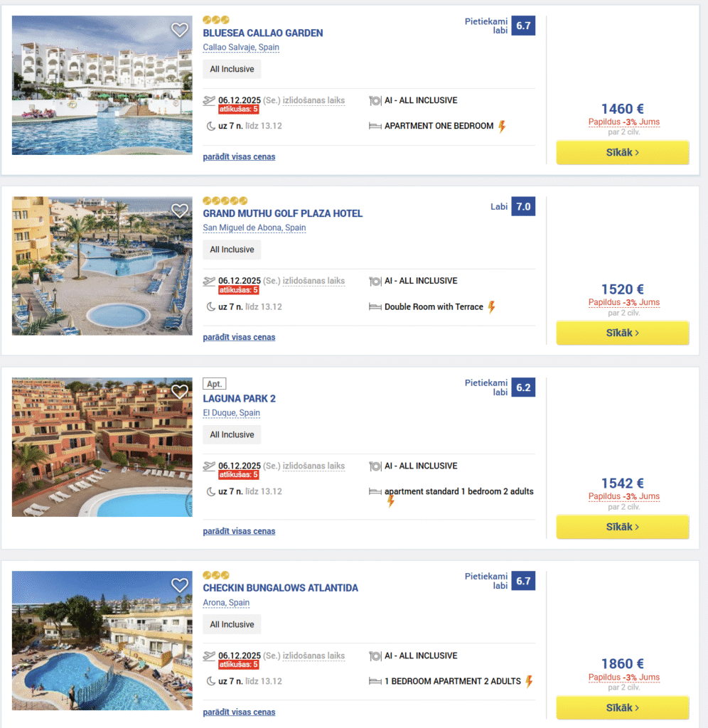Click the lightning bolt beside APARTMENT ONE BEDROOM
The height and width of the screenshot is (728, 708).
click(500, 126)
